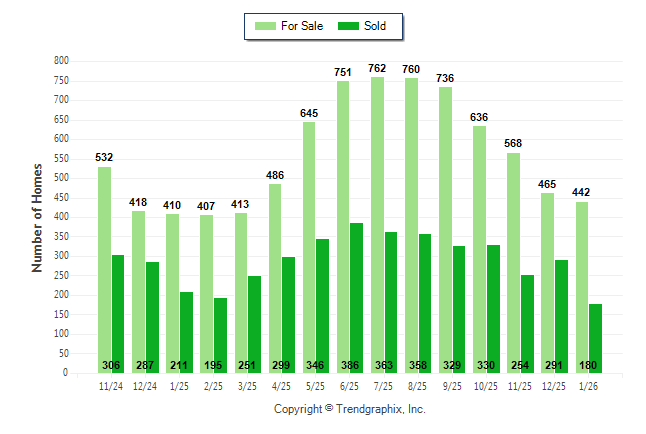Click the 800 y-axis label
The height and width of the screenshot is (434, 646).
coord(60,61)
